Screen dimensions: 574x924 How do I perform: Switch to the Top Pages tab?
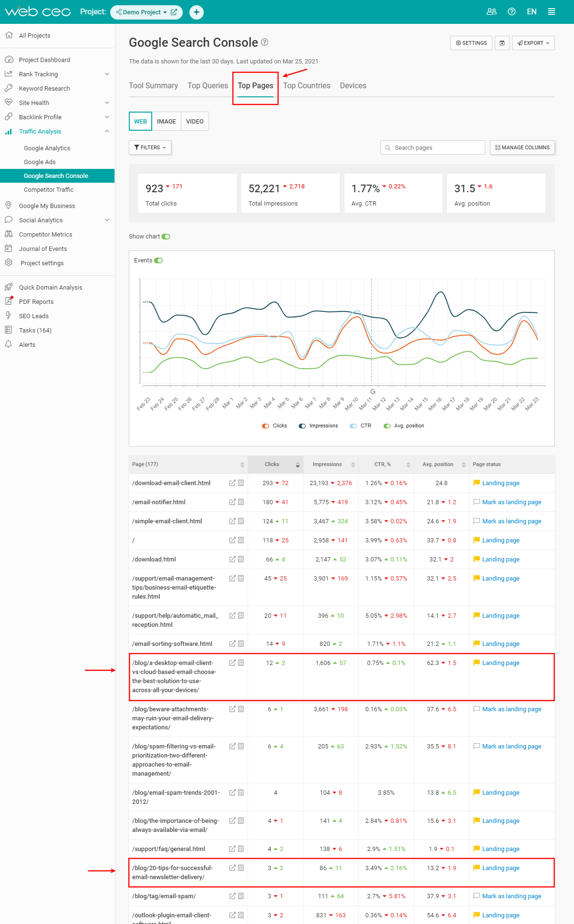(x=255, y=86)
